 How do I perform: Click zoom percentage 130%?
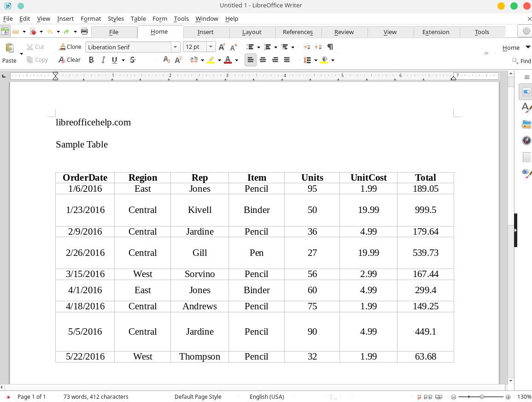524,396
